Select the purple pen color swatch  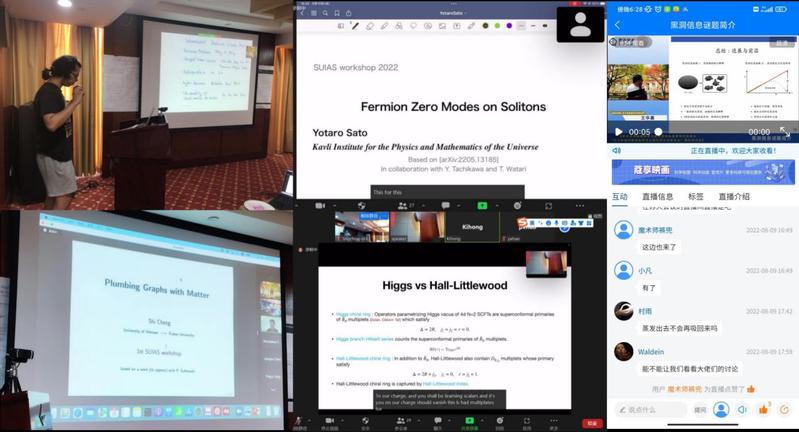509,26
